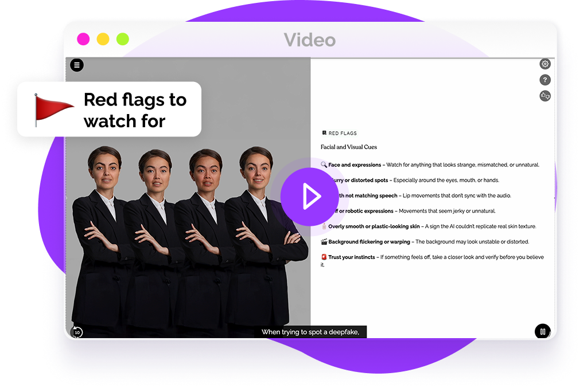Click the clapperboard icon beside Background flickering
Image resolution: width=583 pixels, height=392 pixels.
[324, 242]
